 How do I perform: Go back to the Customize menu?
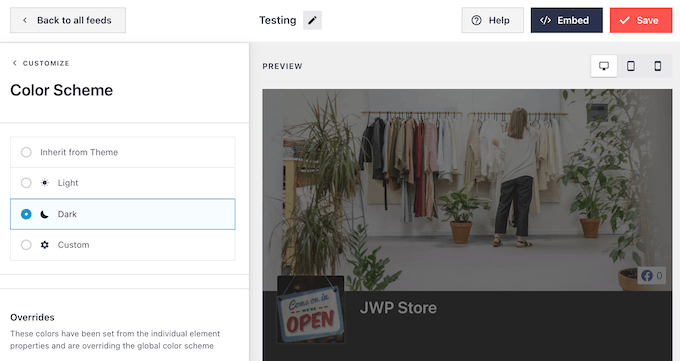(x=41, y=63)
